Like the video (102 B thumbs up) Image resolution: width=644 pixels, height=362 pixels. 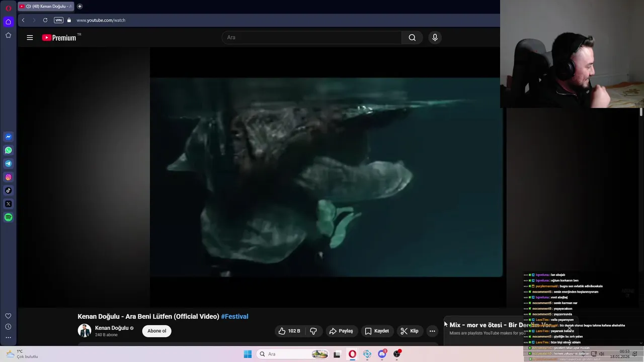(289, 331)
